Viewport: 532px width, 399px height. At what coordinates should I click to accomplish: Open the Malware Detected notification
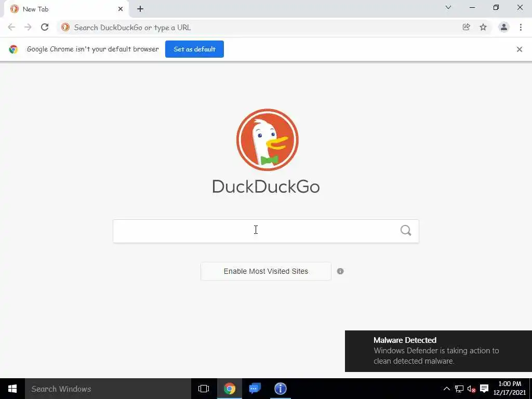pos(438,351)
